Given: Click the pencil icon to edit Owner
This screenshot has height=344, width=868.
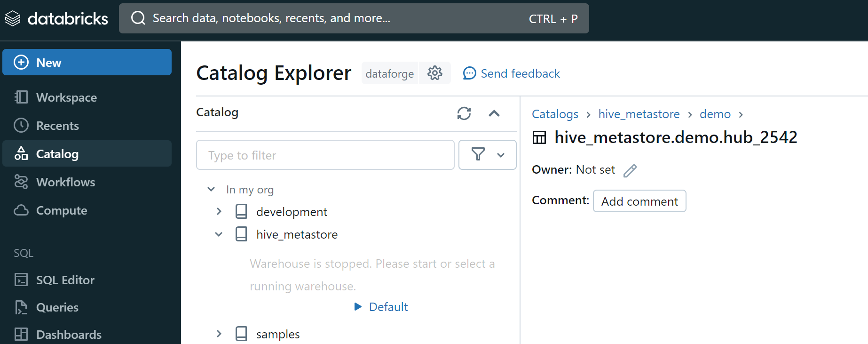Looking at the screenshot, I should [x=630, y=170].
